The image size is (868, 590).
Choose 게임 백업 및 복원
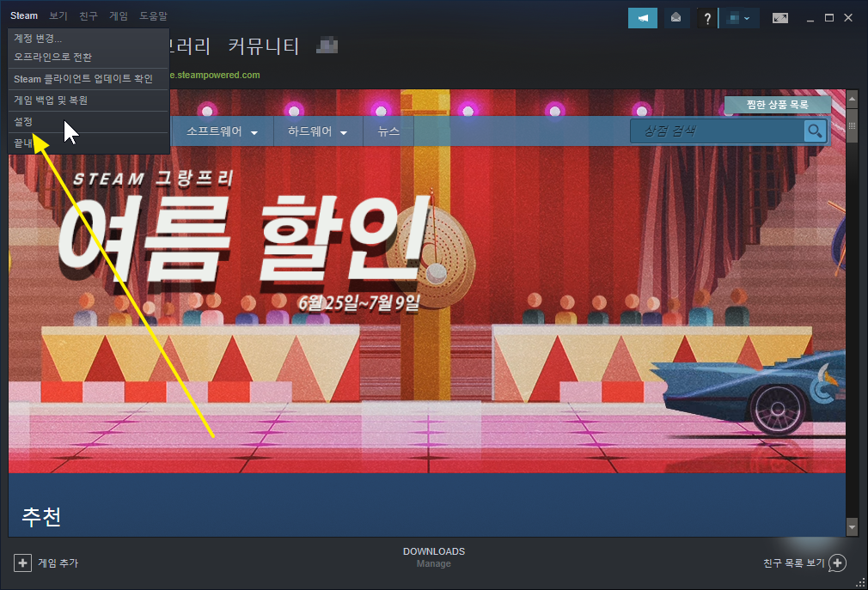click(88, 100)
